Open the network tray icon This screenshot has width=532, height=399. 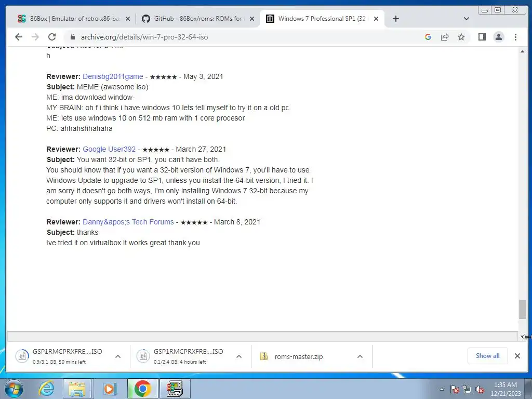(x=467, y=389)
